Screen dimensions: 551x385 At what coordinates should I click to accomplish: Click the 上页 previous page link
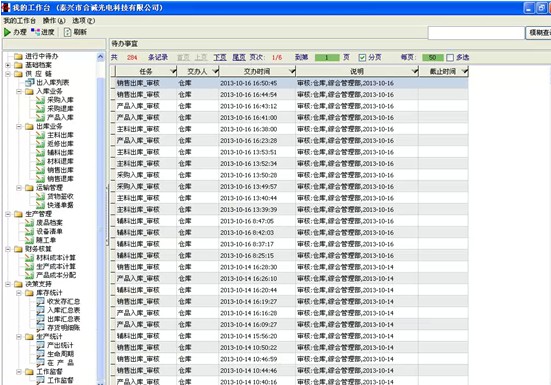click(201, 58)
